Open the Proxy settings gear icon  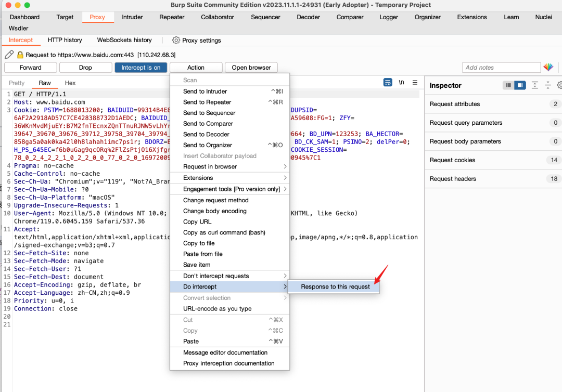click(x=176, y=40)
